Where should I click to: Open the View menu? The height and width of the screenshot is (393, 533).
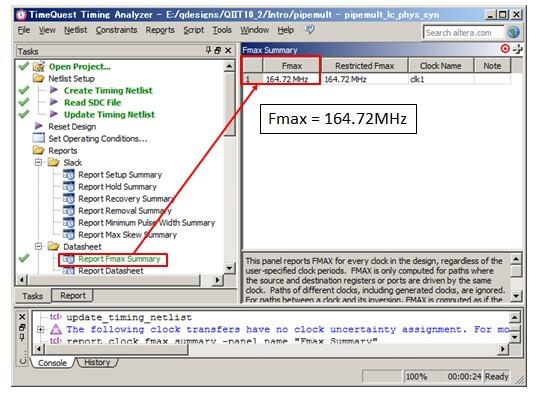[47, 30]
